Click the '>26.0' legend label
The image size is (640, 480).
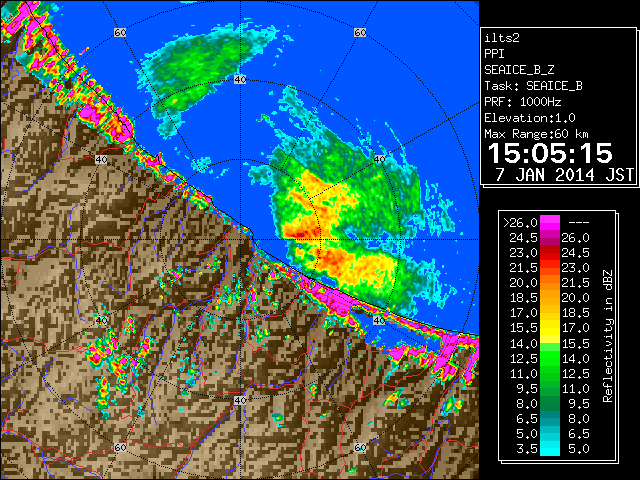tap(520, 223)
